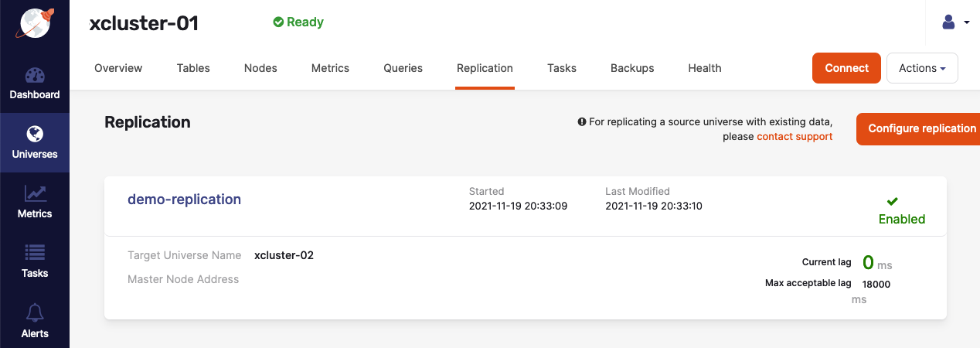The height and width of the screenshot is (348, 980).
Task: Open the Dashboard gauge icon
Action: pyautogui.click(x=35, y=76)
